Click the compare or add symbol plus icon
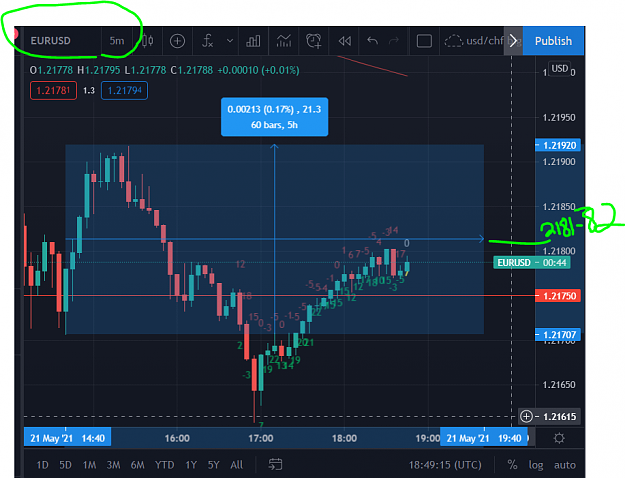 point(177,41)
